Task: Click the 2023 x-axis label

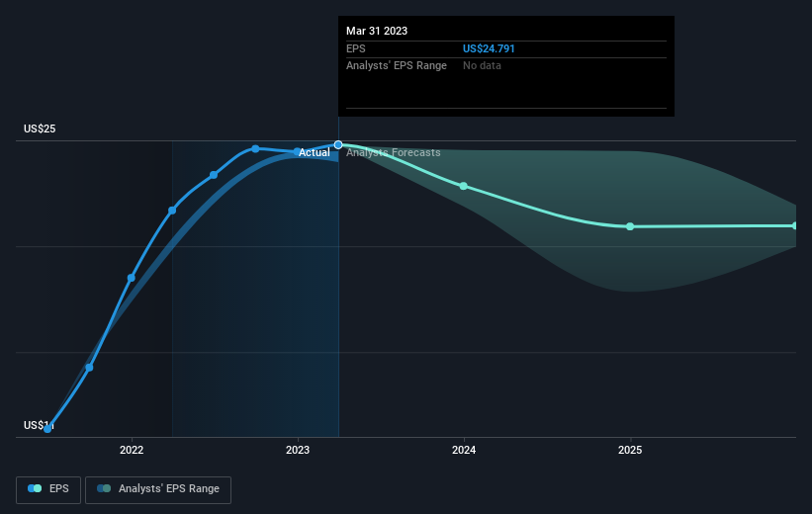Action: (298, 450)
